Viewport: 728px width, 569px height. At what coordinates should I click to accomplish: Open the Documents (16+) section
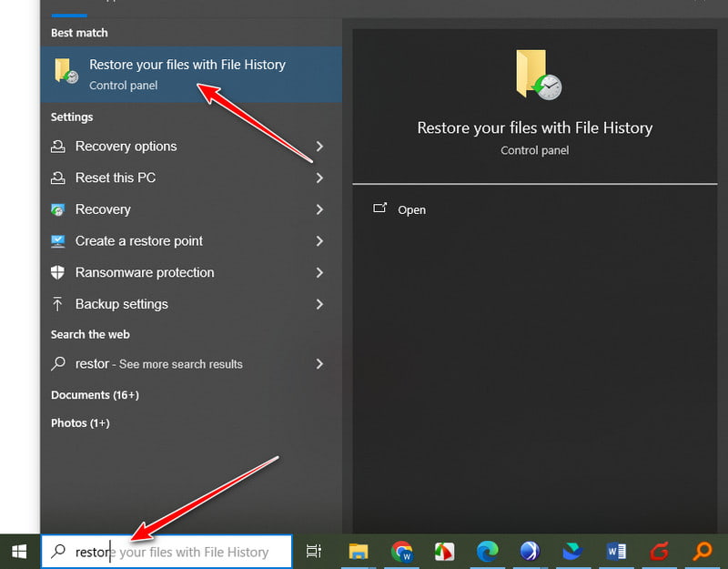click(95, 395)
